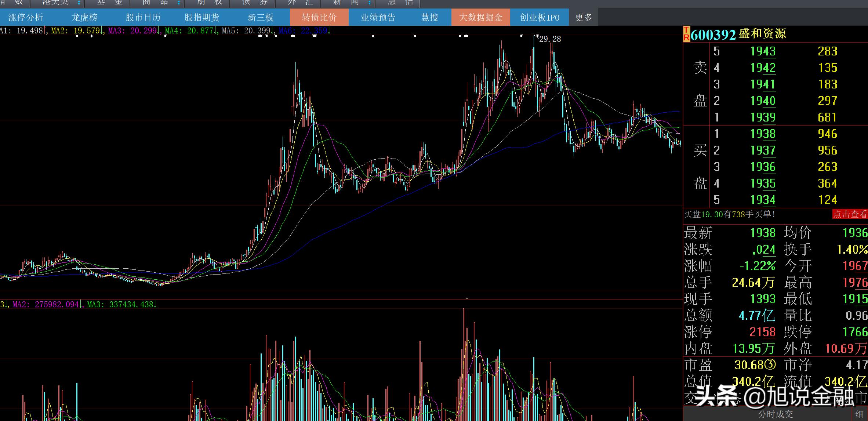This screenshot has height=421, width=868.
Task: Click the 更多 button for more tabs
Action: pos(584,17)
